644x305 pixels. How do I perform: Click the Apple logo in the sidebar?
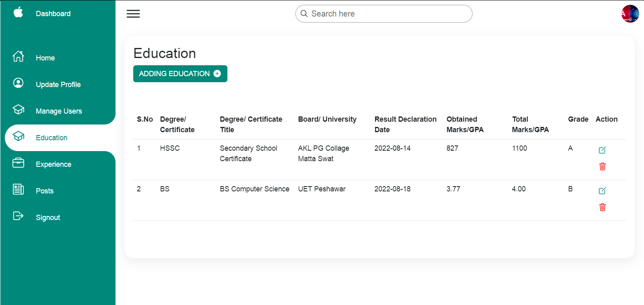tap(18, 12)
